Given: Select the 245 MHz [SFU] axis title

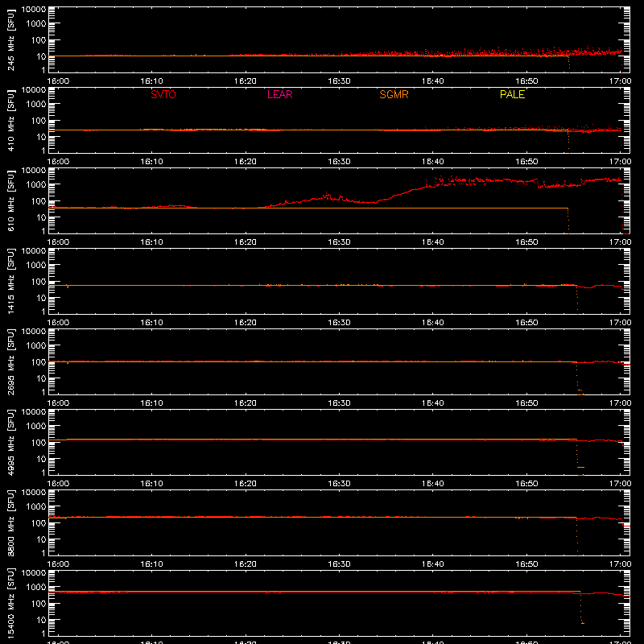Looking at the screenshot, I should point(10,39).
